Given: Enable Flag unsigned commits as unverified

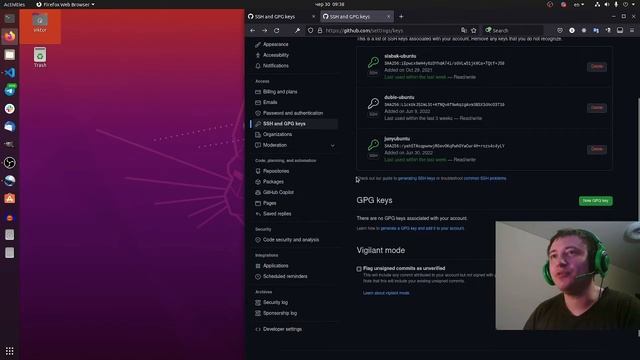Looking at the screenshot, I should (x=359, y=269).
